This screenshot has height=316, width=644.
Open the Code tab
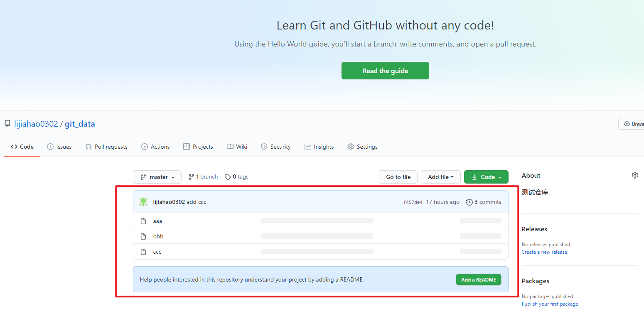tap(22, 147)
